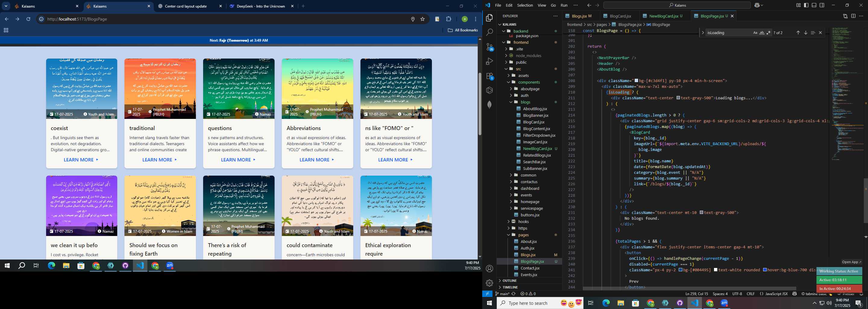Open the browser's three-dot menu

476,19
